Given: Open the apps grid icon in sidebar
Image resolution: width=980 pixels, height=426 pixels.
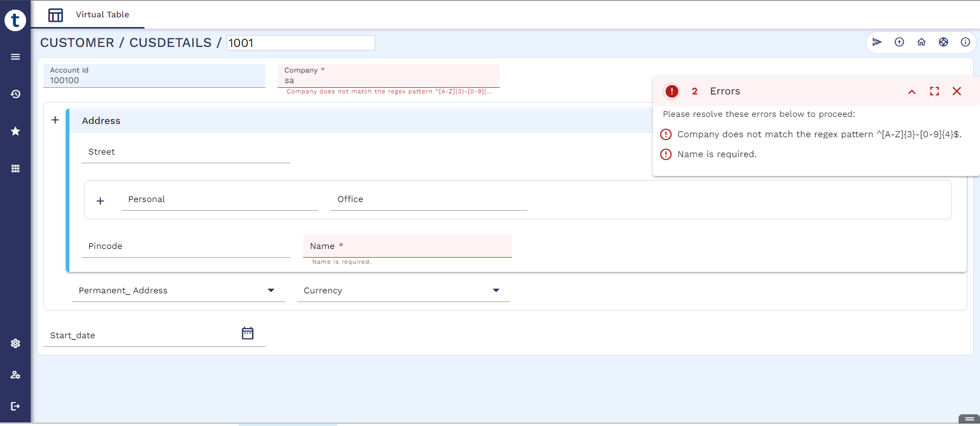Looking at the screenshot, I should pos(15,168).
